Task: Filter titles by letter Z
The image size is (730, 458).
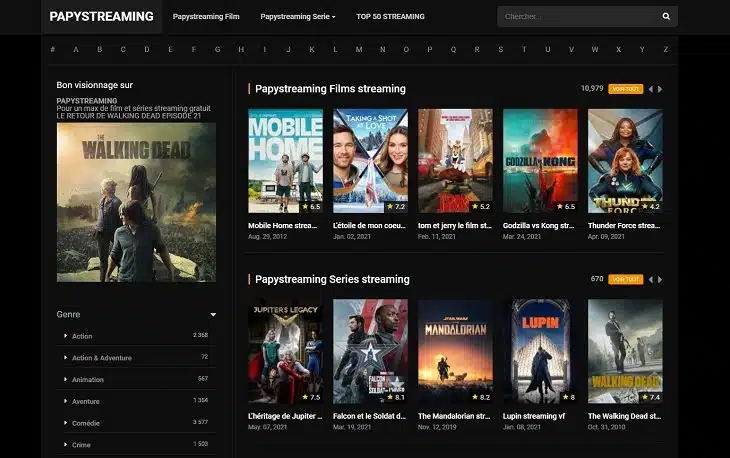Action: pos(666,49)
